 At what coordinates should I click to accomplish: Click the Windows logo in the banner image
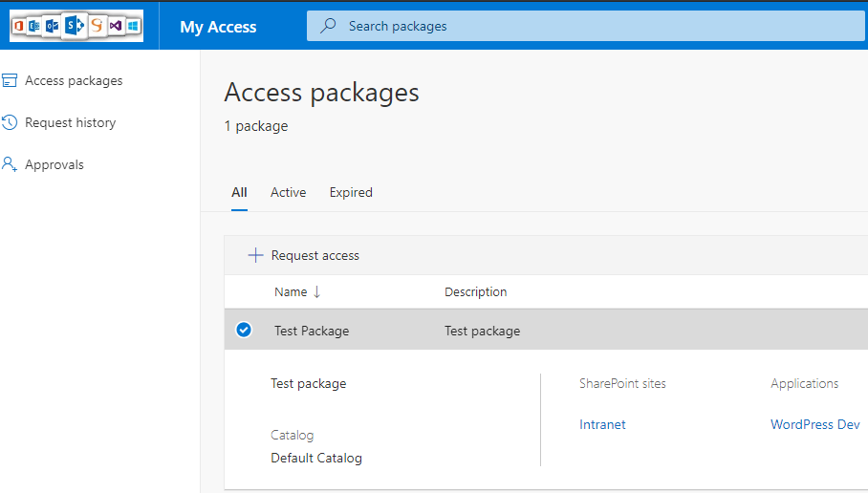tap(133, 26)
